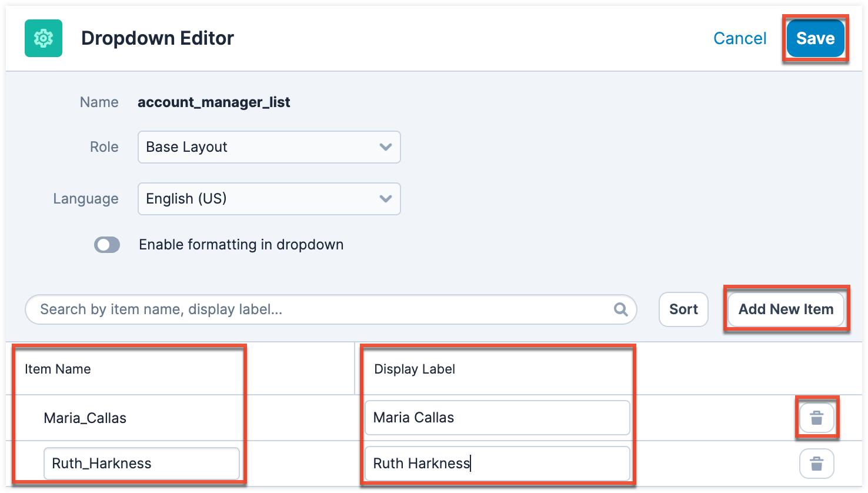Click the account_manager_list name value
The image size is (868, 493).
point(214,102)
